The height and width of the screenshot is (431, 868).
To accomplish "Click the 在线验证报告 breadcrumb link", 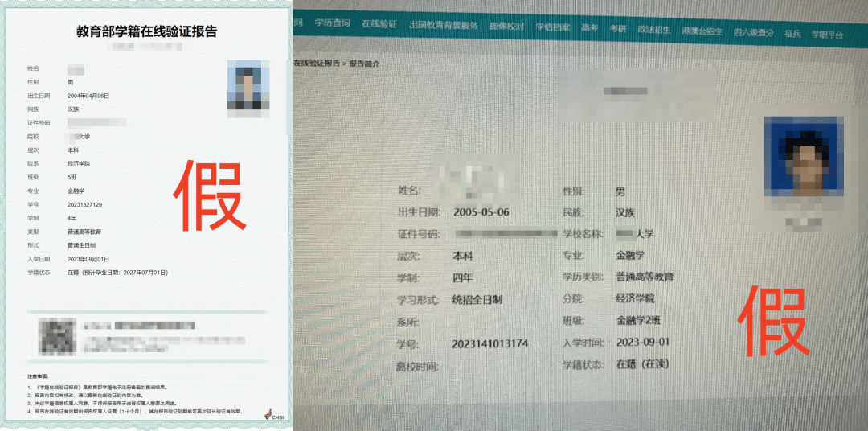I will [x=317, y=63].
